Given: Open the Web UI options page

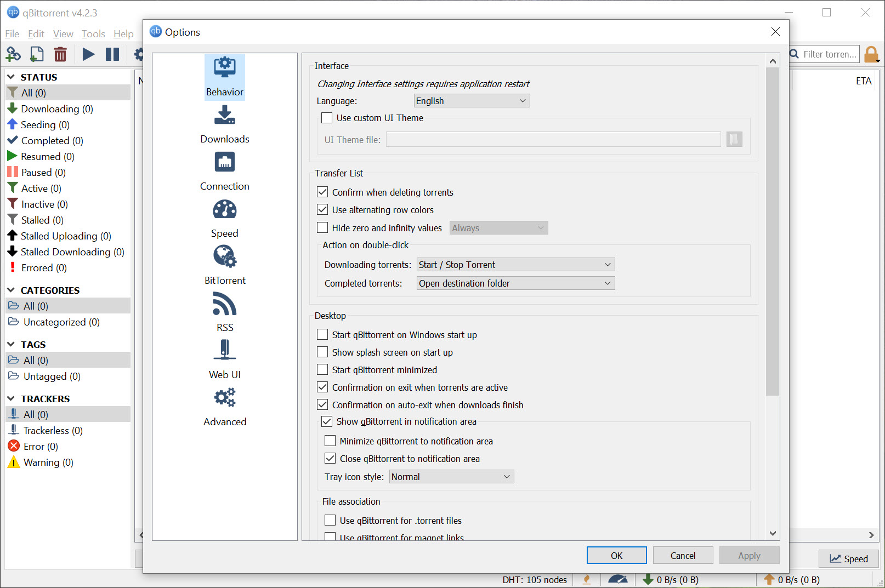Looking at the screenshot, I should pos(225,359).
